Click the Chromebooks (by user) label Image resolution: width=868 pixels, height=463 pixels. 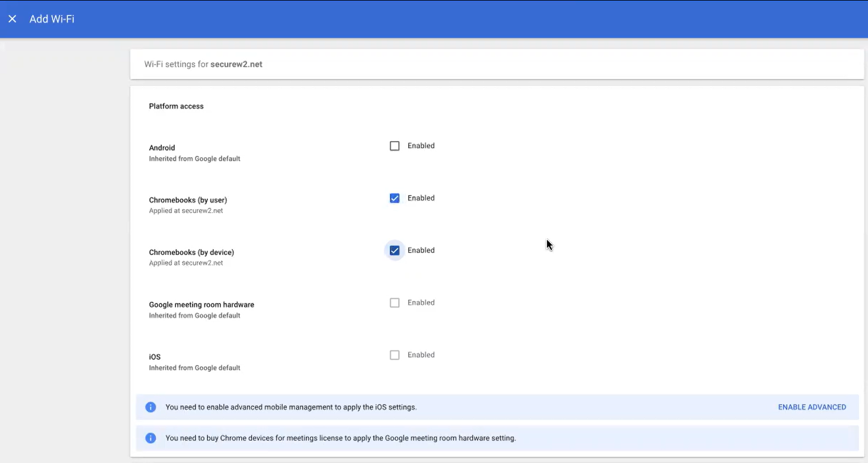(188, 200)
